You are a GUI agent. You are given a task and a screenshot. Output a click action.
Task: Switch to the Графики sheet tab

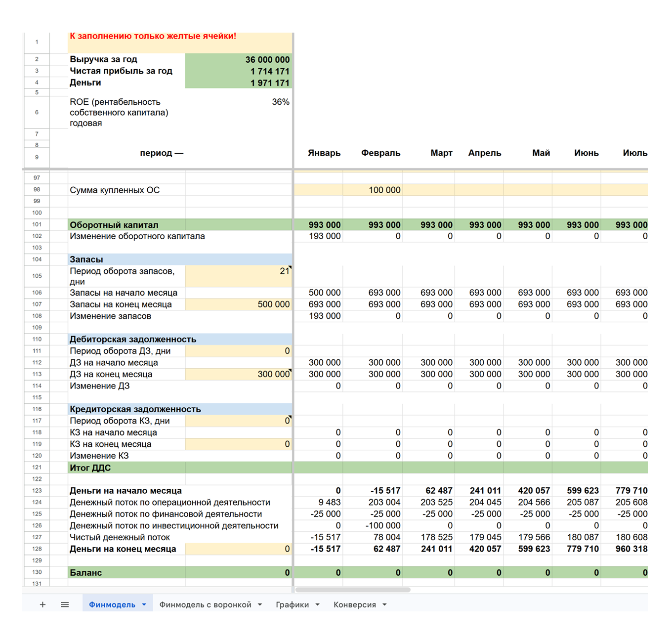click(292, 604)
